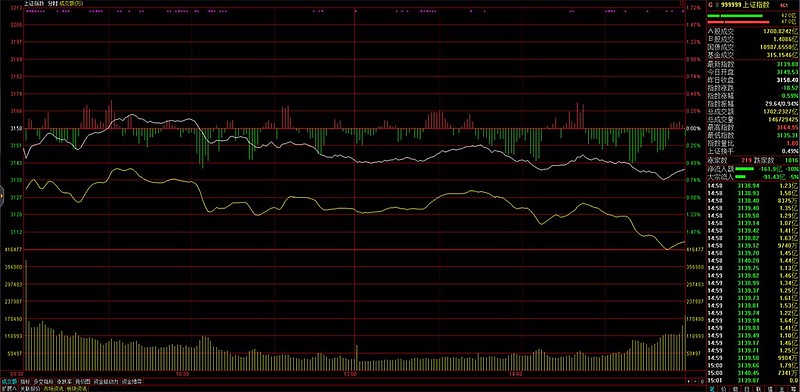The image size is (800, 392).
Task: Expand the 扩展∧ panel toggle
Action: pos(9,388)
